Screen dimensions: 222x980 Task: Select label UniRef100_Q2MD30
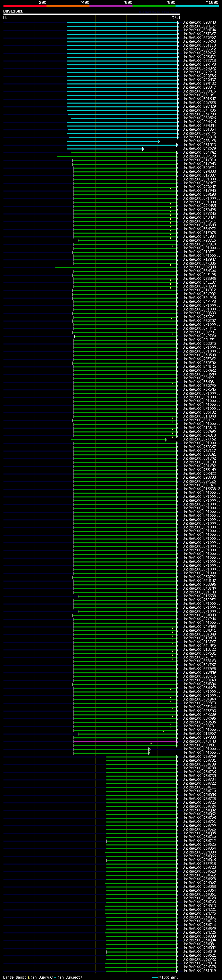[199, 852]
